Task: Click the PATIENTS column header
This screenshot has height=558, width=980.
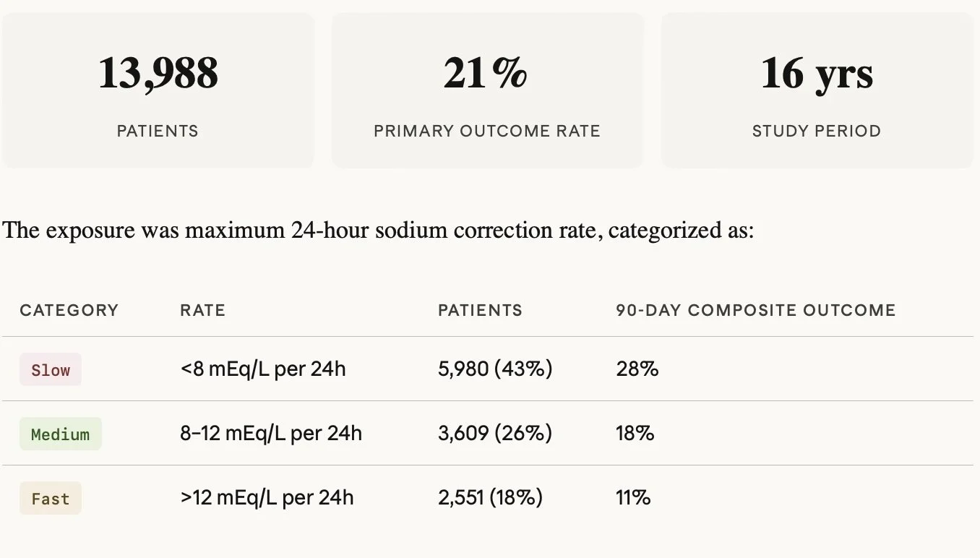Action: point(480,311)
